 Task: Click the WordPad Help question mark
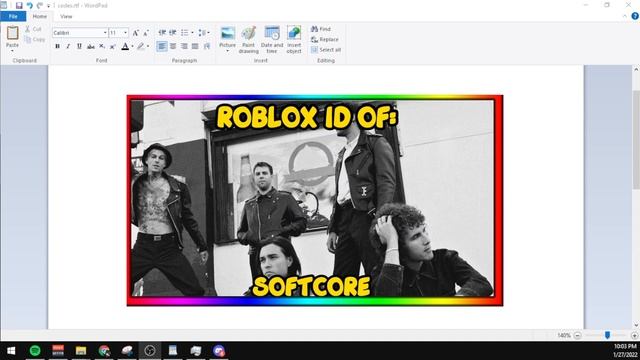[x=635, y=16]
